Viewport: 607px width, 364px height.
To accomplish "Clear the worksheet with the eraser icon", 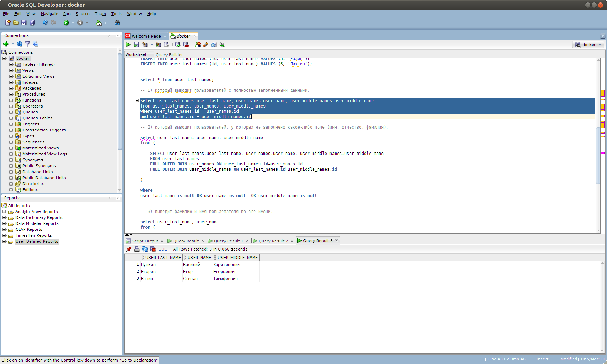I will pyautogui.click(x=205, y=45).
